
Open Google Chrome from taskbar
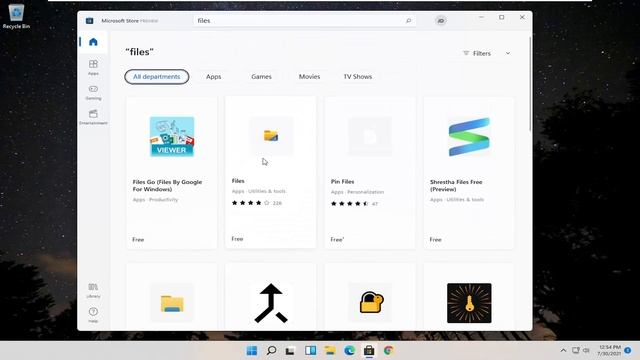click(x=389, y=351)
